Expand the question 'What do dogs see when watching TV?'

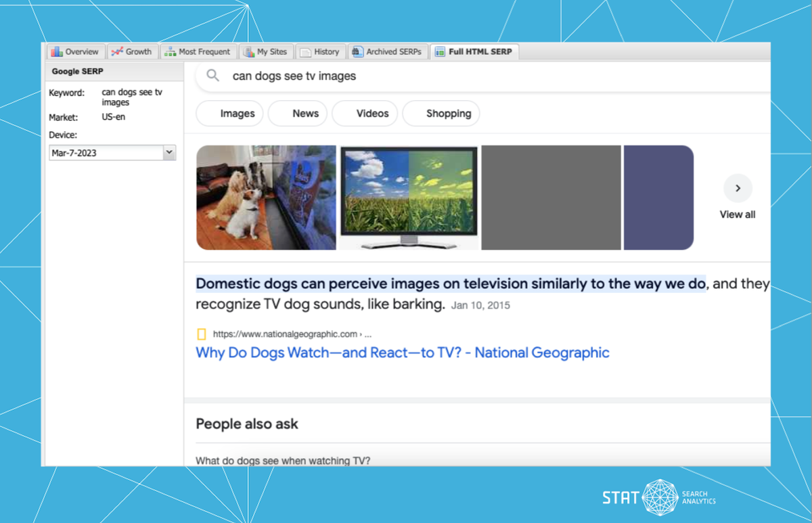pos(284,460)
